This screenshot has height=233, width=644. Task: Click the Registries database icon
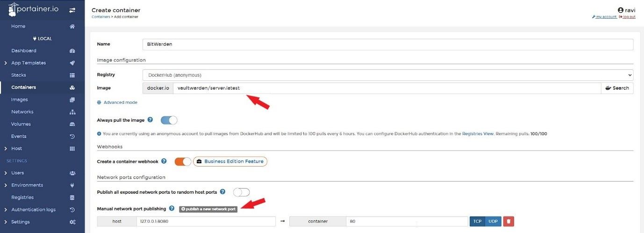(x=72, y=197)
